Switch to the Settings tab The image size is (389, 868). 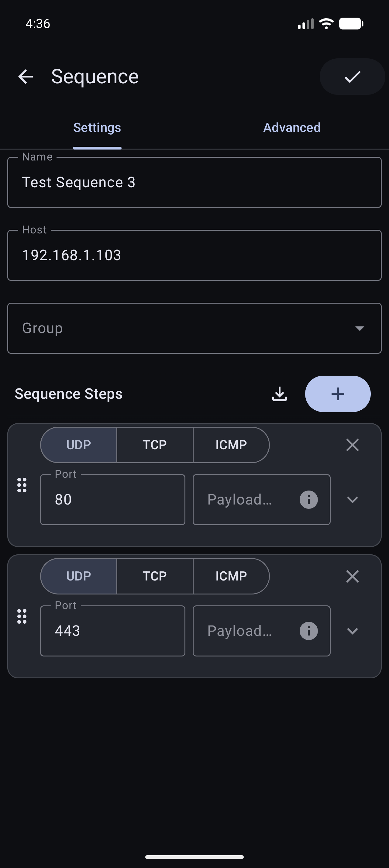[97, 128]
